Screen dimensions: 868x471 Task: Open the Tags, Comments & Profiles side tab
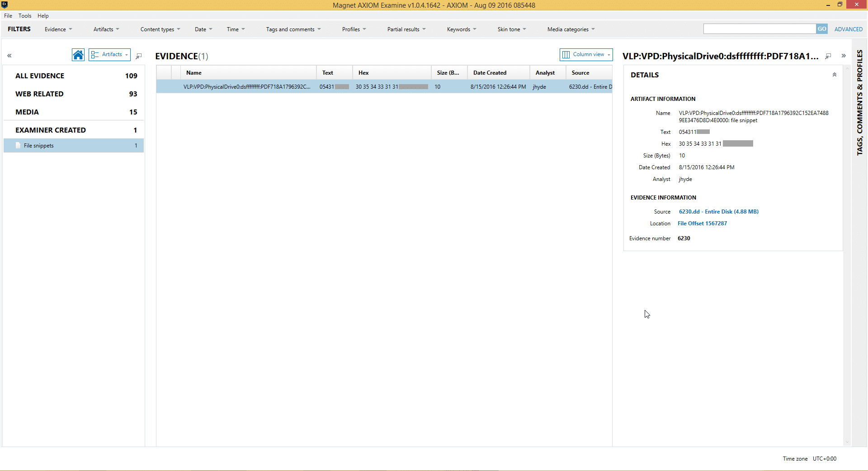coord(859,103)
